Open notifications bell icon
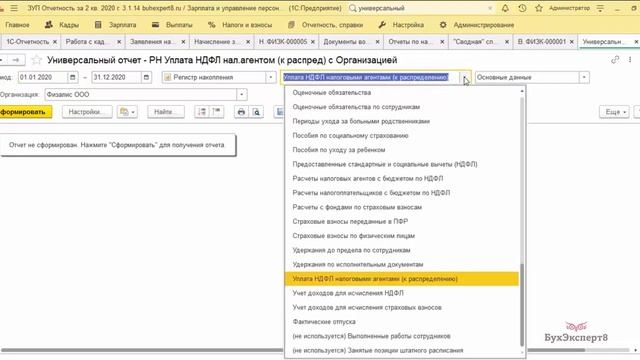The image size is (640, 360). (x=505, y=8)
